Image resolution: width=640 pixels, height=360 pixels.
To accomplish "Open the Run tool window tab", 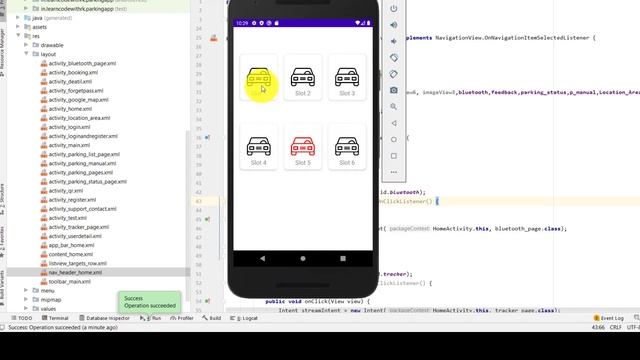I will tap(150, 318).
